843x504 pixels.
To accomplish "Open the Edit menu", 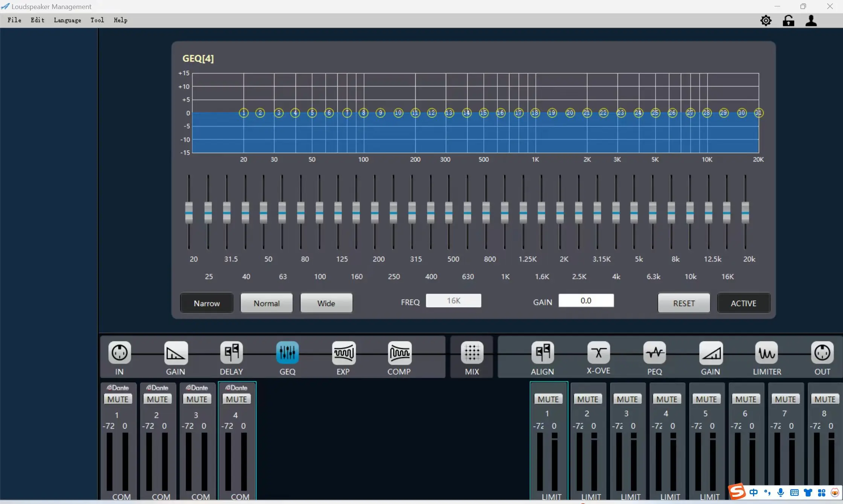I will 38,20.
